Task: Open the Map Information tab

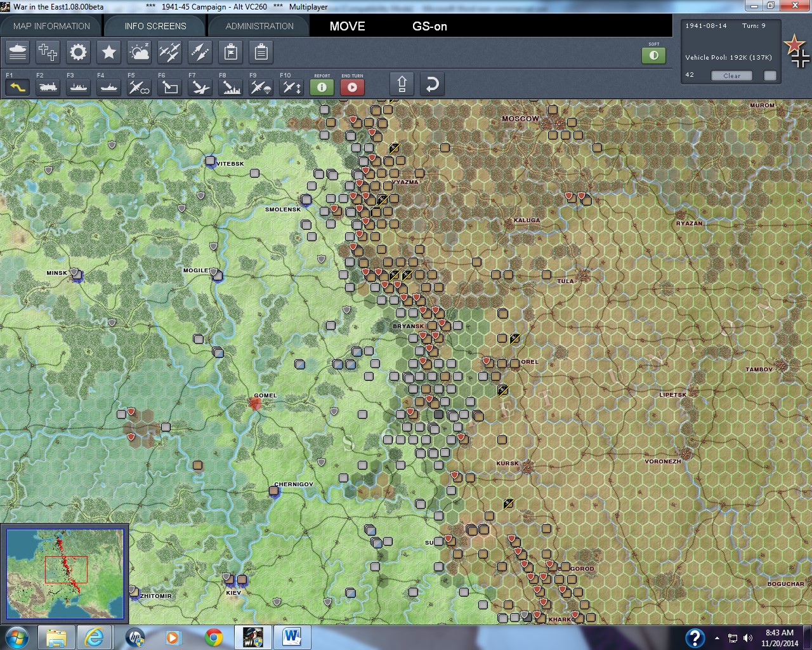Action: click(51, 26)
